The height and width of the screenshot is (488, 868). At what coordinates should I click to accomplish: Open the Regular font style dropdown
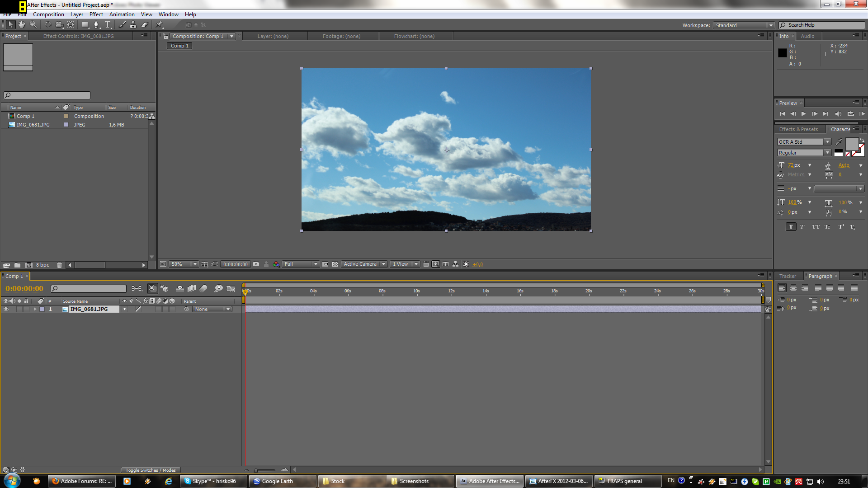pos(804,153)
